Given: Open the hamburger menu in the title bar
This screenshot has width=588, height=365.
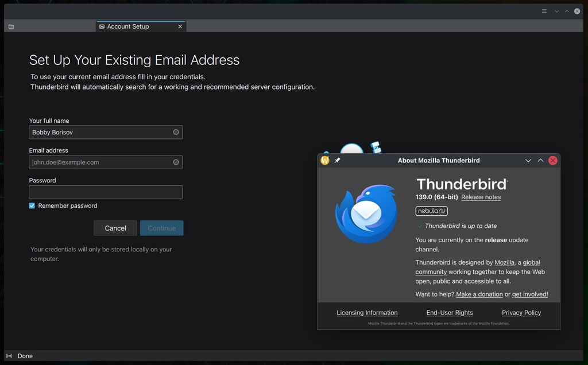Looking at the screenshot, I should (x=543, y=10).
